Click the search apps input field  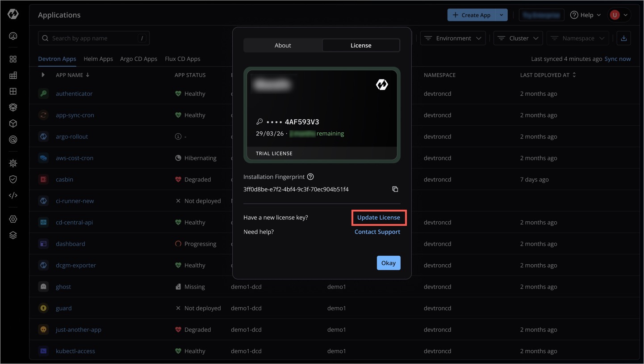click(x=93, y=38)
